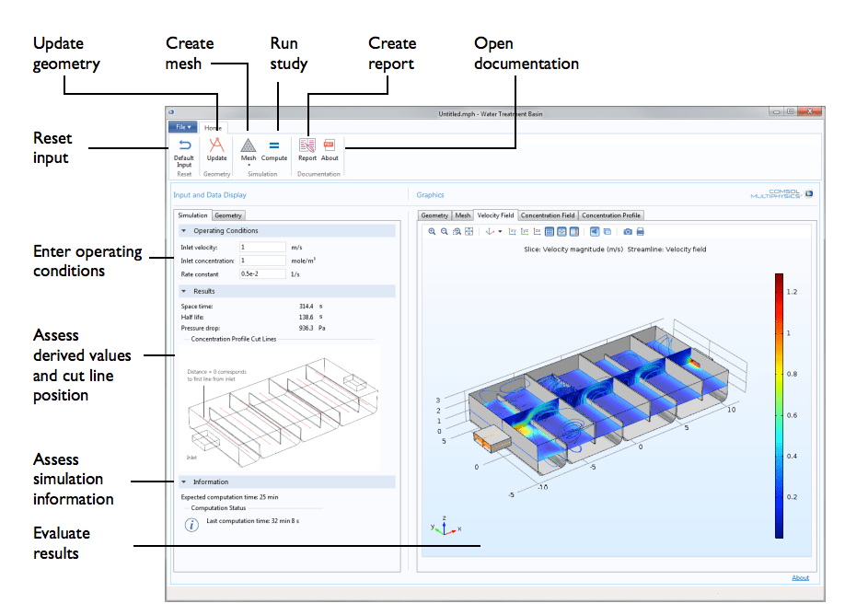Viewport: 868px width, 615px height.
Task: Collapse the Operating Conditions section
Action: [x=182, y=230]
